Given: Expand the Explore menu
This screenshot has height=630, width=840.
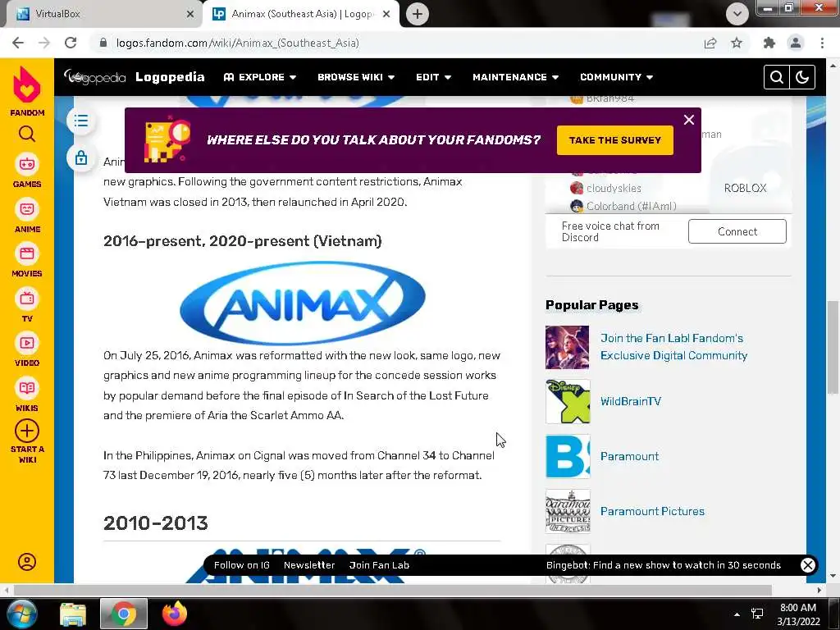Looking at the screenshot, I should (260, 77).
